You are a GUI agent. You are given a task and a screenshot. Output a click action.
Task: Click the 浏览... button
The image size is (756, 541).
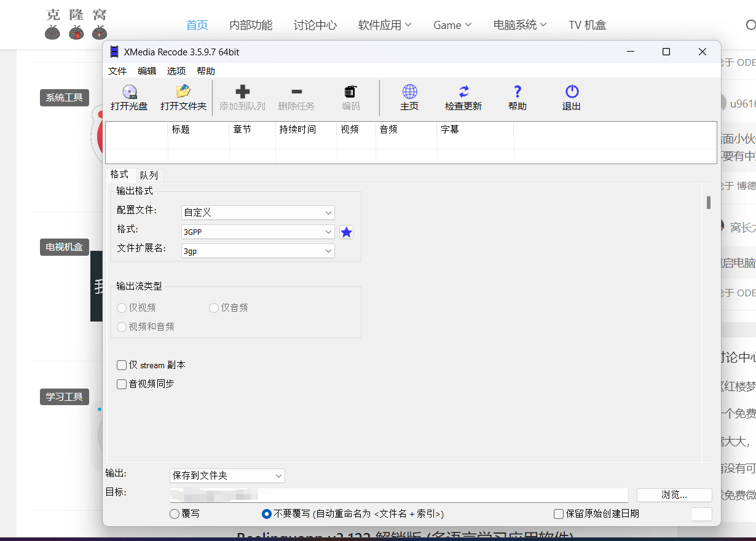pyautogui.click(x=674, y=495)
